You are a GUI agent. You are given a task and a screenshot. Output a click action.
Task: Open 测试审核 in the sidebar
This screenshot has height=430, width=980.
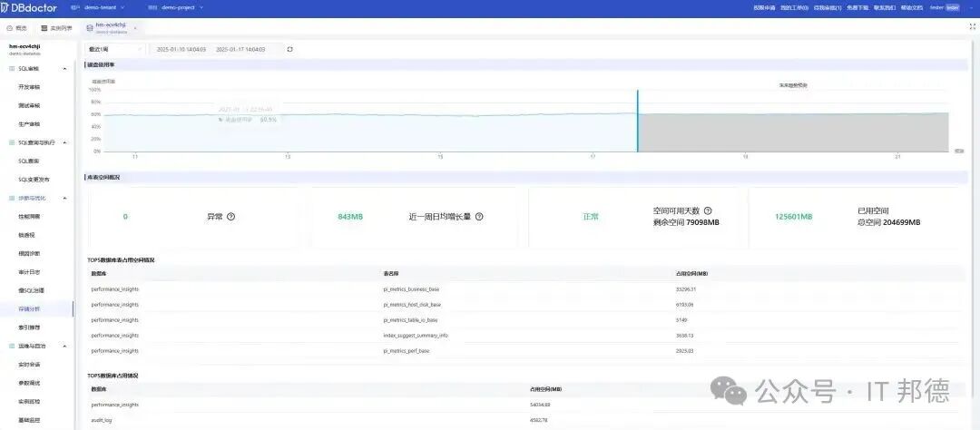[x=29, y=105]
